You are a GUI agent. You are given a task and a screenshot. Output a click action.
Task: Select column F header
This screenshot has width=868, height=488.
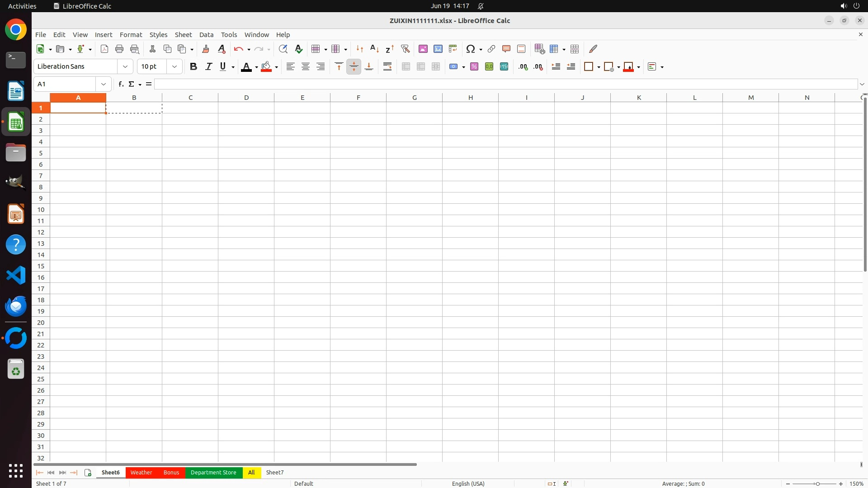358,98
